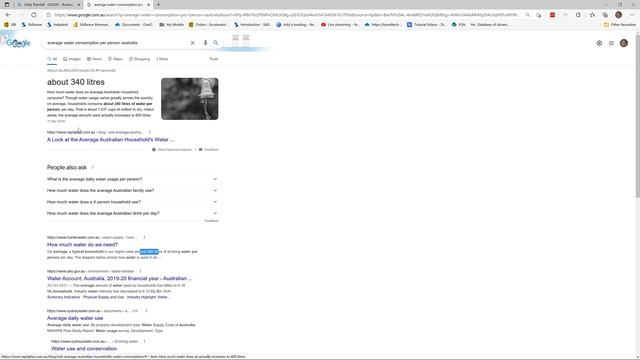Click the browser address bar URL
The height and width of the screenshot is (360, 640).
(286, 15)
